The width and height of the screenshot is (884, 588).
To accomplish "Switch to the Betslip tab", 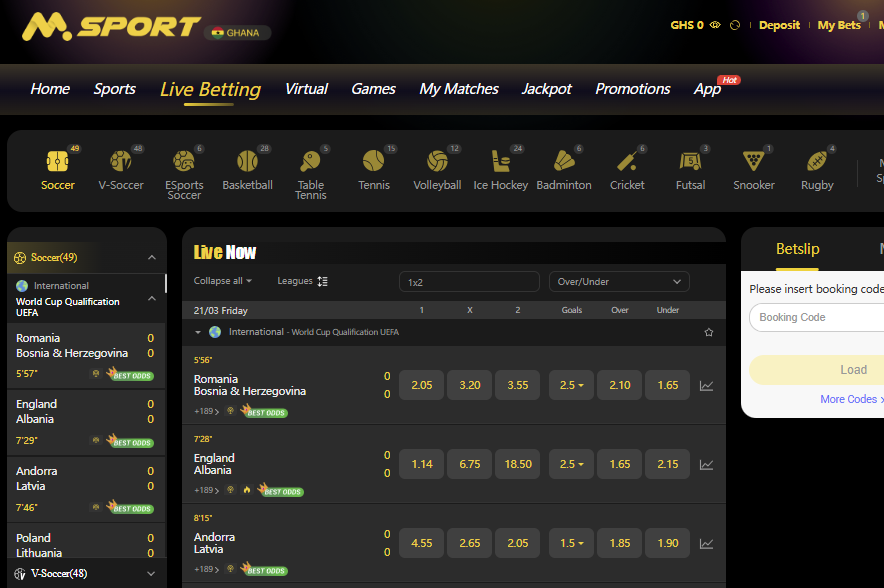I will 797,249.
